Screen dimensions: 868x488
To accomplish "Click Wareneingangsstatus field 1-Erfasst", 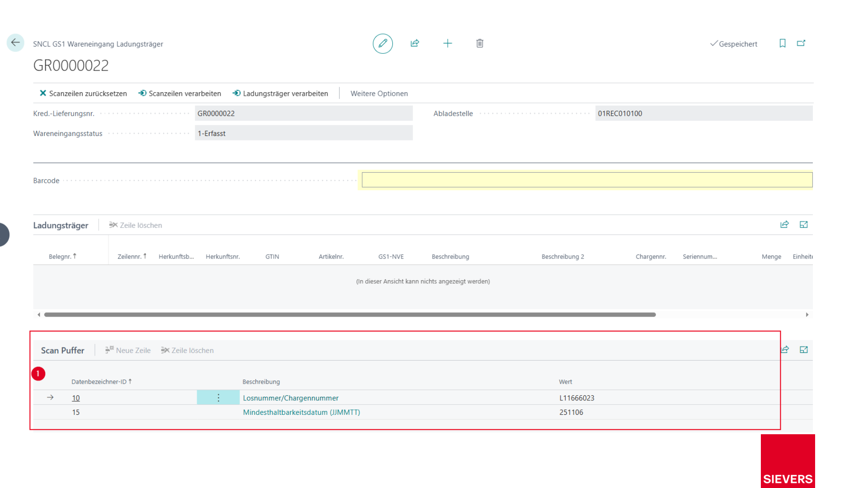I will coord(303,133).
